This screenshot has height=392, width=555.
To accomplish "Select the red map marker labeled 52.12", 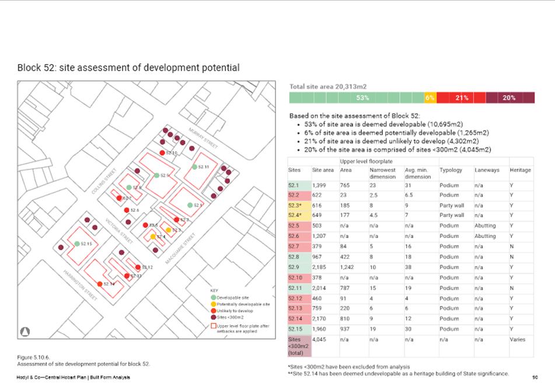I will point(138,268).
